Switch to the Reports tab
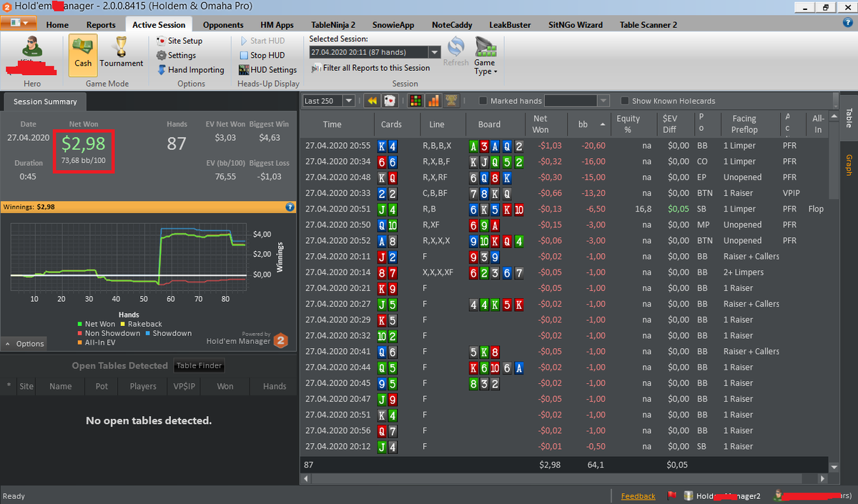The width and height of the screenshot is (858, 504). [101, 24]
